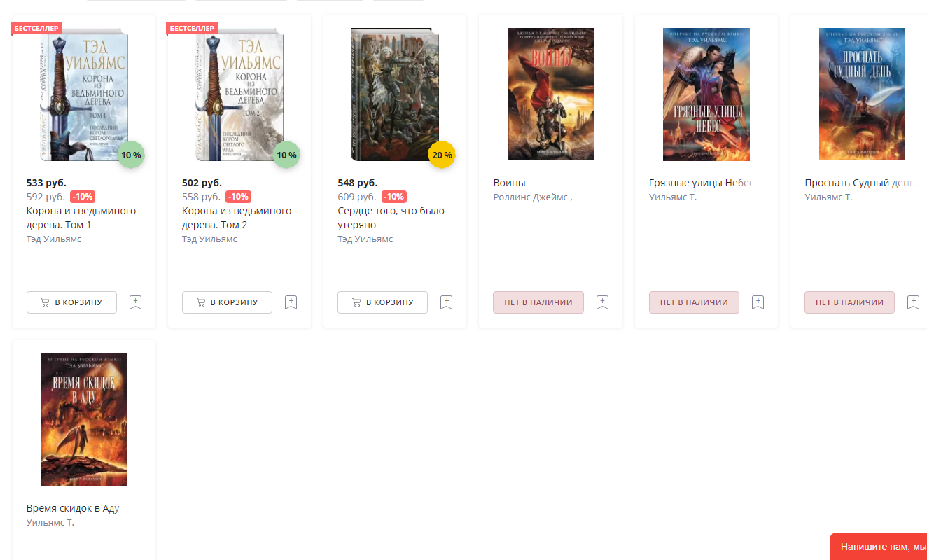Add Воины book to bookmarks
Viewport: 927px width, 560px height.
coord(602,302)
